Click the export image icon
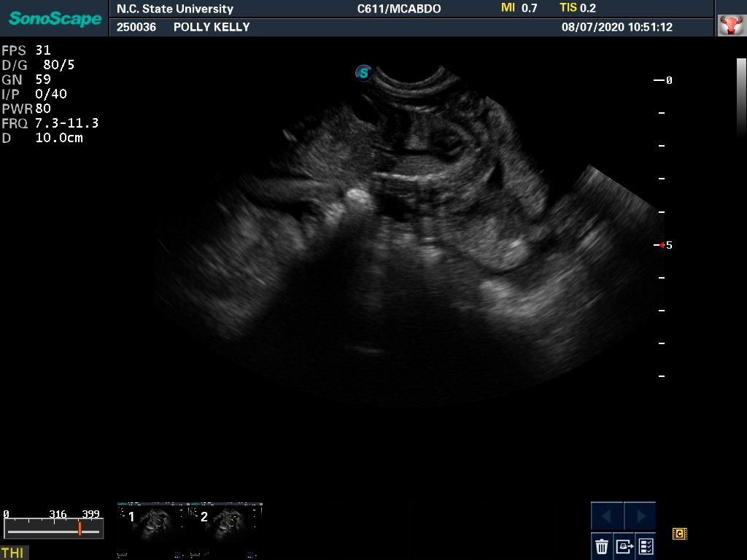This screenshot has height=560, width=747. 624,545
